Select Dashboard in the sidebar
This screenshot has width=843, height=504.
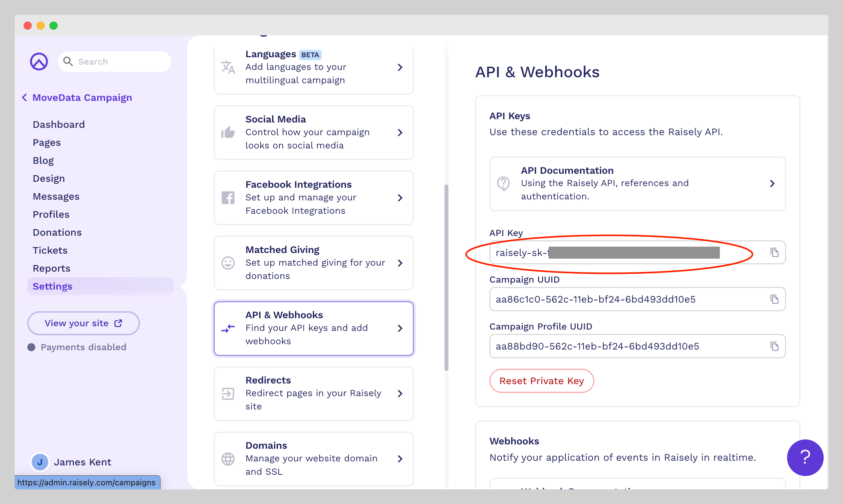click(59, 124)
